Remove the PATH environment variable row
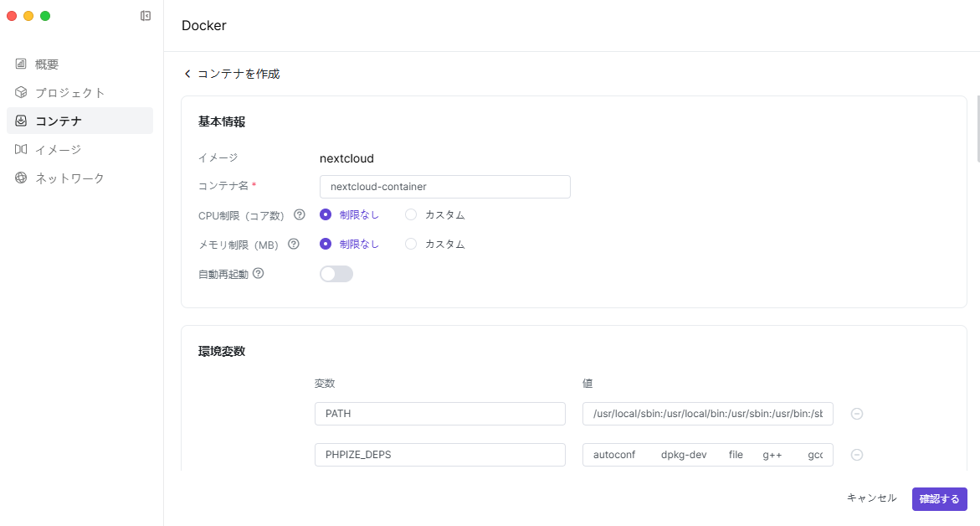Screen dimensions: 980x526 point(857,414)
